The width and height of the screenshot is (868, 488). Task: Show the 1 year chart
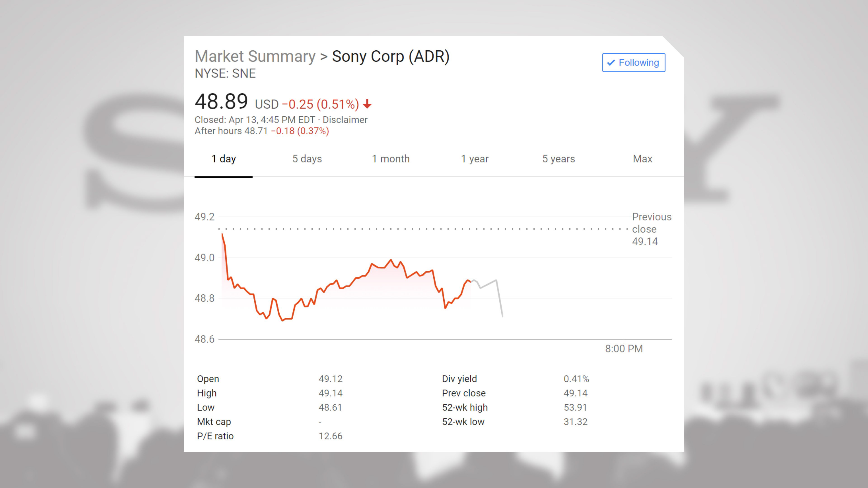pyautogui.click(x=474, y=159)
